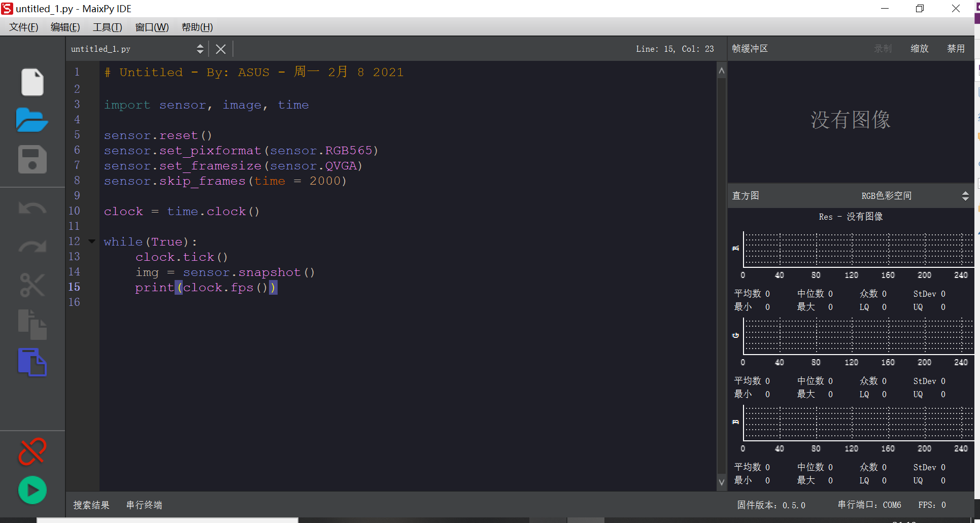Click the import sensor, image, time line
This screenshot has width=980, height=523.
206,105
